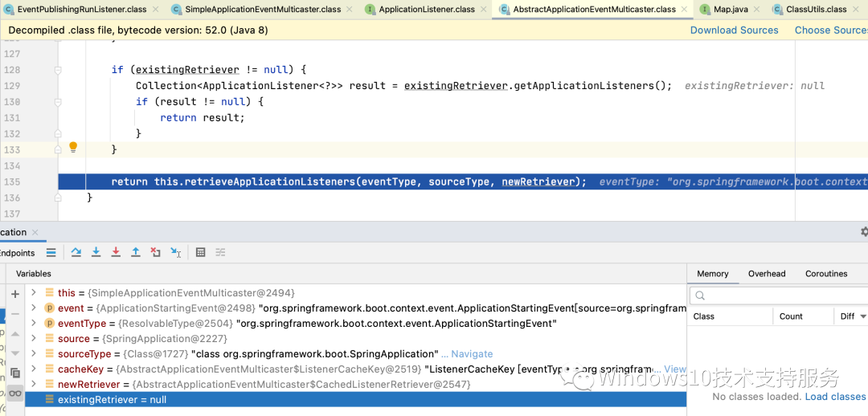
Task: Close the debug session tab
Action: pyautogui.click(x=35, y=232)
